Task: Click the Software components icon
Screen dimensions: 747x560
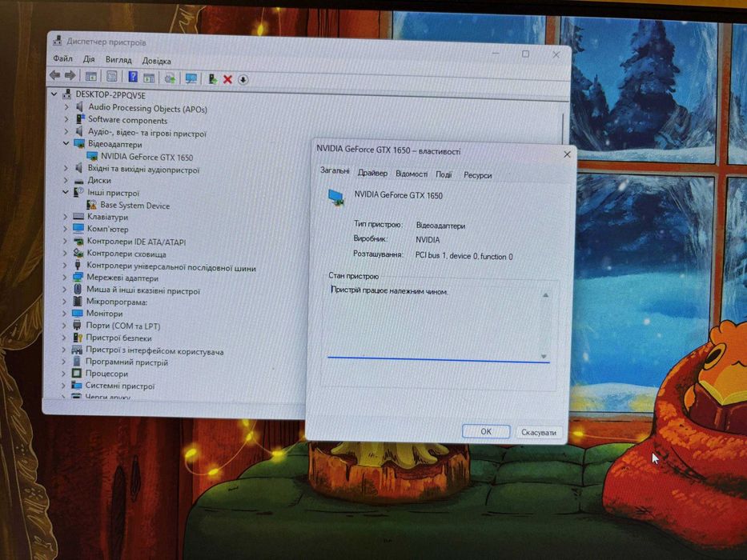Action: 80,119
